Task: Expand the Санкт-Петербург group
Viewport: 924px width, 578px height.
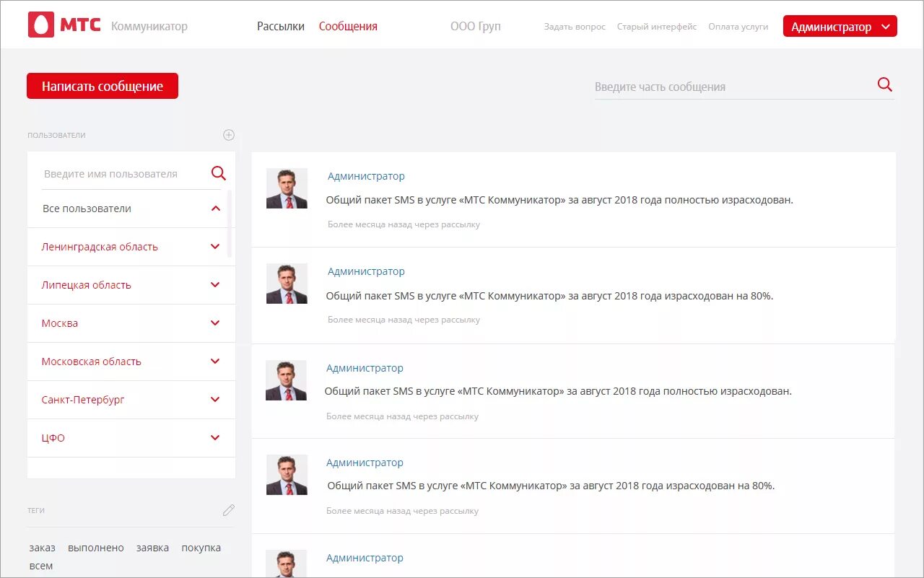Action: [215, 400]
